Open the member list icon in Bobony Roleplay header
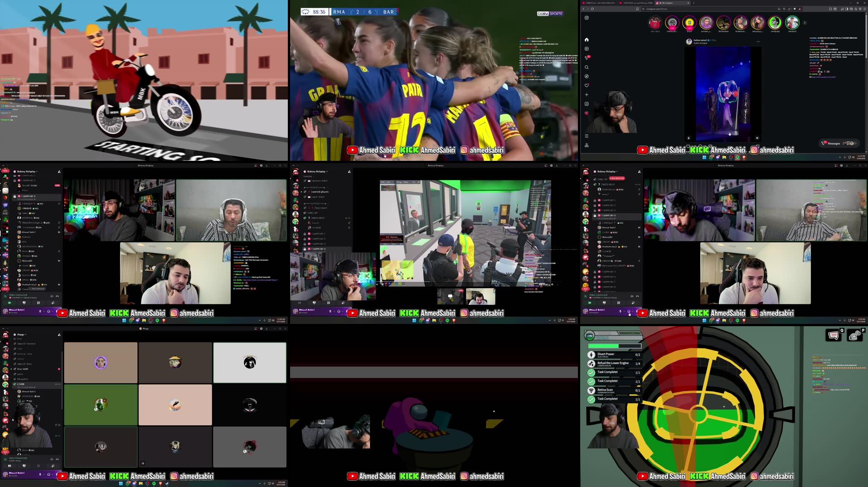The image size is (868, 487). click(x=349, y=172)
